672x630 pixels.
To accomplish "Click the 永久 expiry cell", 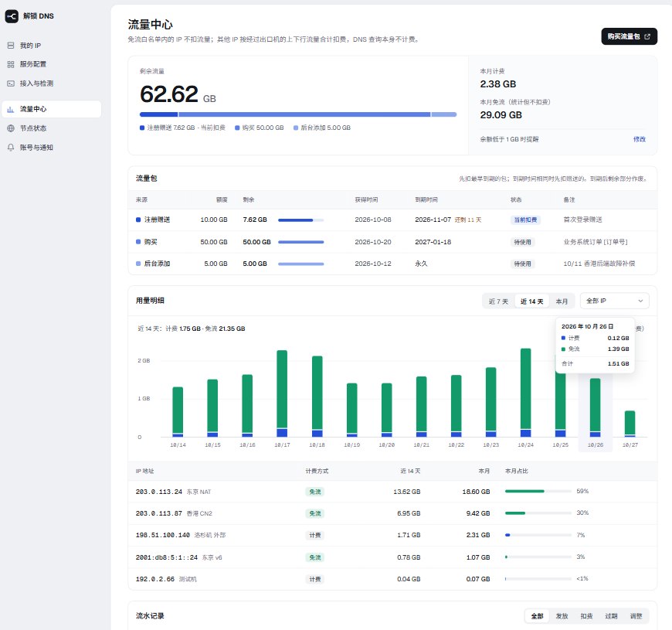I will (421, 264).
